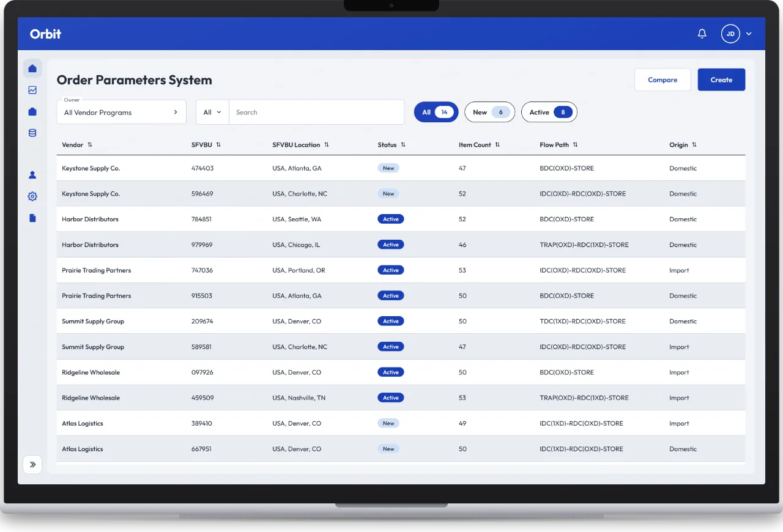Viewport: 783px width, 532px height.
Task: Click the Orbit logo
Action: [x=45, y=34]
